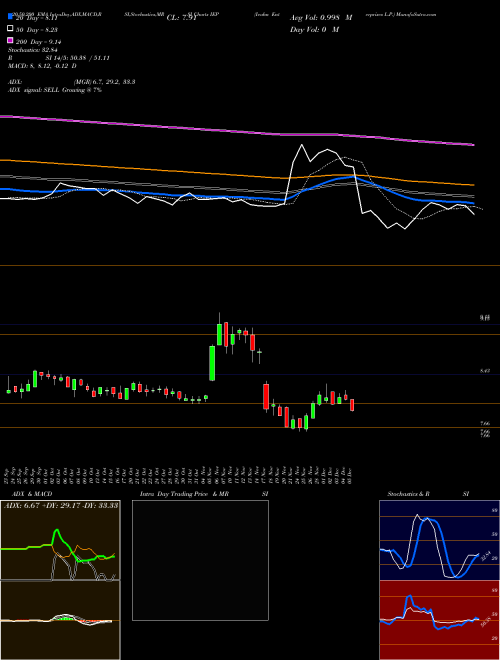
Task: Click the 'Stochastics & R' panel title
Action: click(408, 494)
